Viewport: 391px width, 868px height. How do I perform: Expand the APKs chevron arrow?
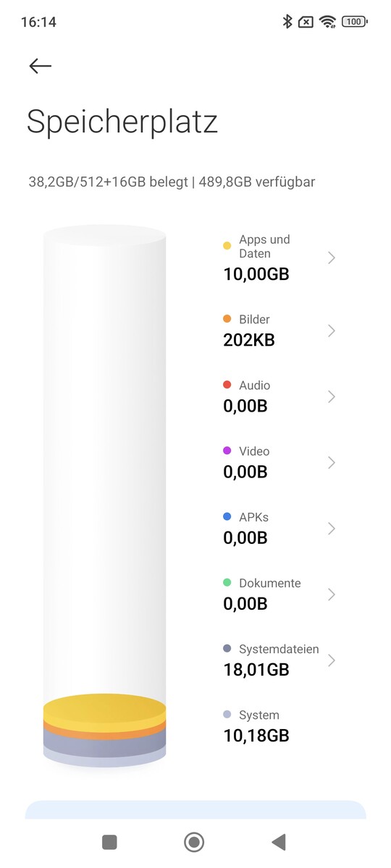click(x=332, y=529)
